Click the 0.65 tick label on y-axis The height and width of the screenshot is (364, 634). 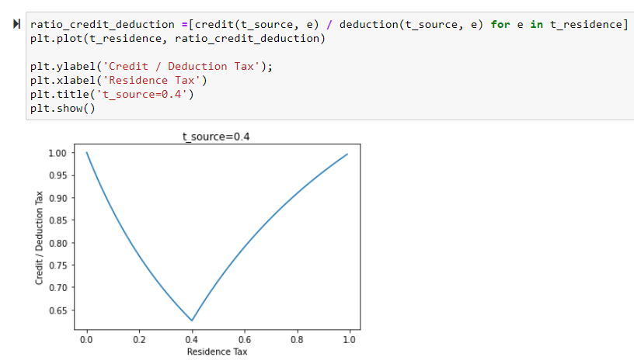(x=57, y=310)
